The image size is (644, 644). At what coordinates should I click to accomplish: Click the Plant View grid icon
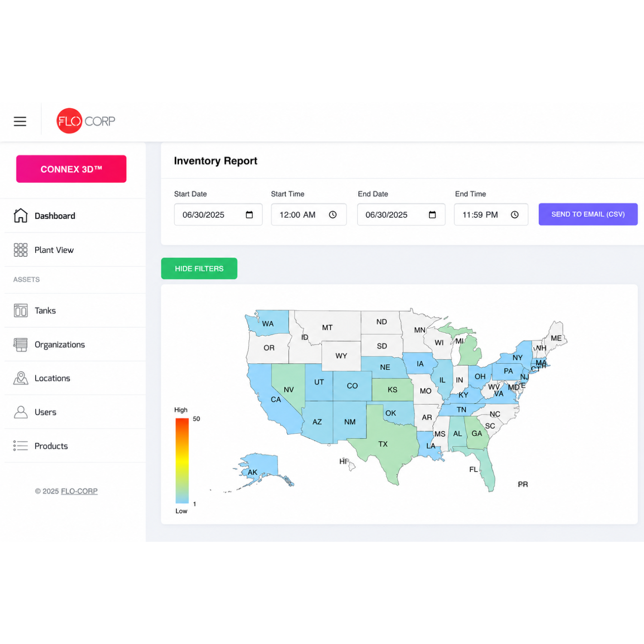(21, 250)
